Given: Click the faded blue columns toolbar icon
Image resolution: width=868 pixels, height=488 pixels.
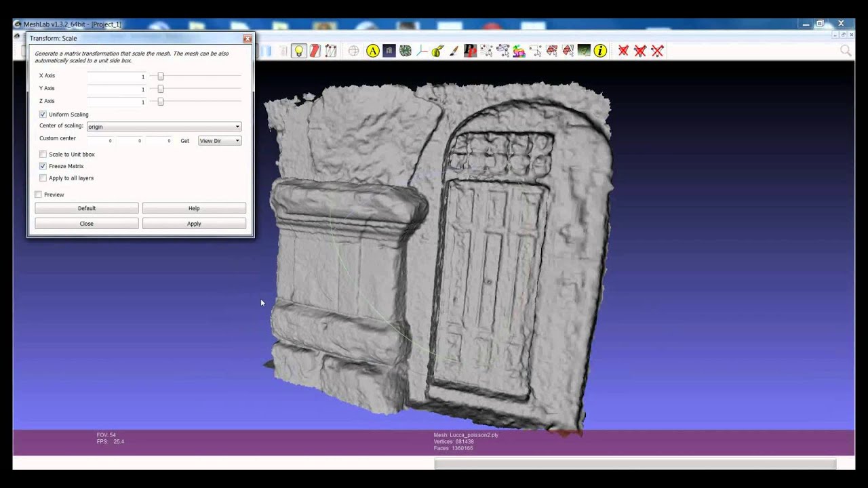Looking at the screenshot, I should click(x=267, y=51).
